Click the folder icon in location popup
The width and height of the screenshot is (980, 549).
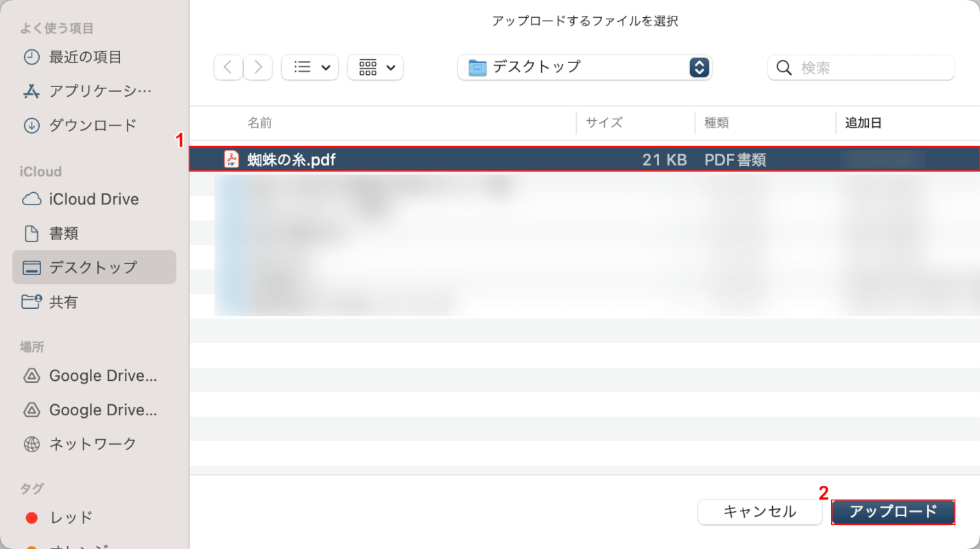477,67
